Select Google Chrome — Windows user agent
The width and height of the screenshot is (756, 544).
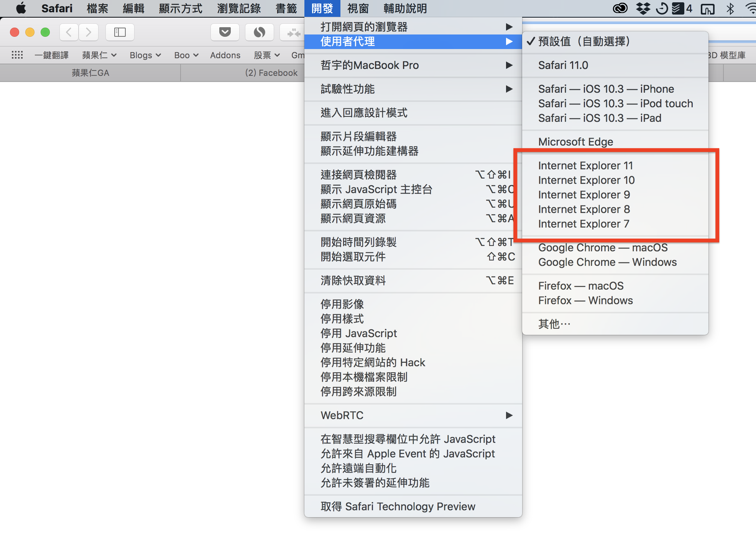tap(608, 262)
